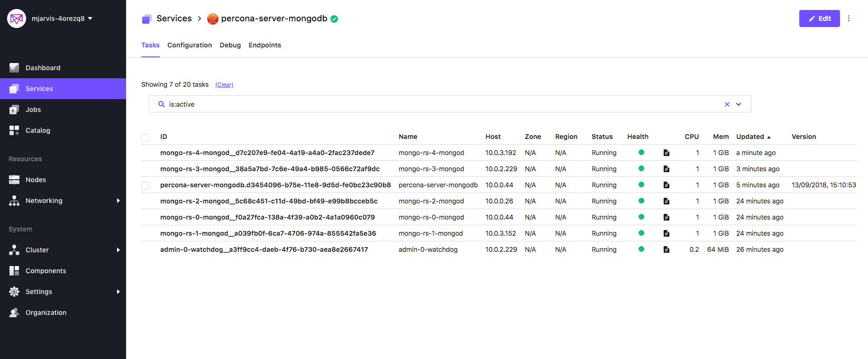
Task: Select Services in the sidebar menu
Action: tap(63, 89)
